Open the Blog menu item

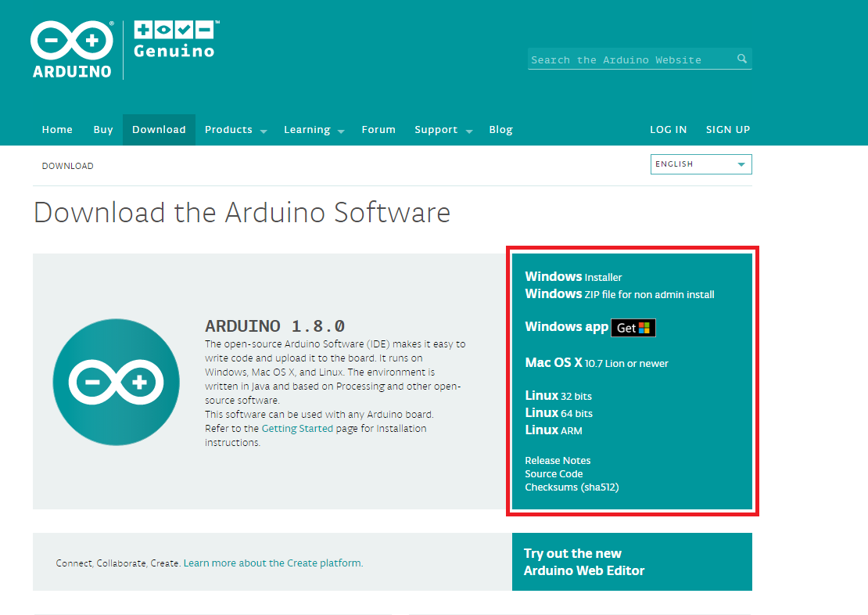[501, 130]
